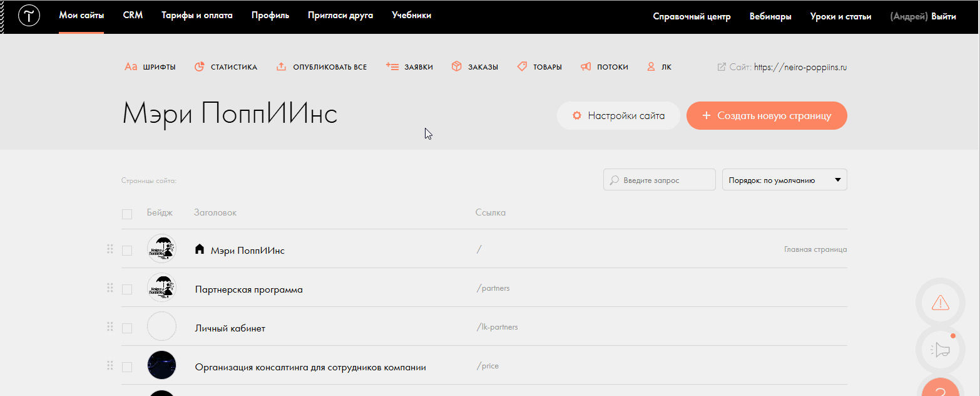Screen dimensions: 980x396
Task: Open Потоки megaphone icon
Action: tap(586, 66)
